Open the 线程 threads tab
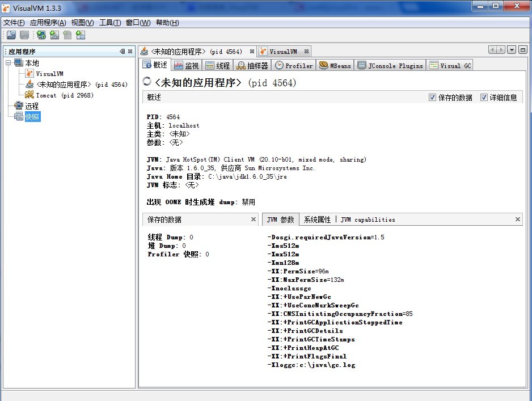Screen dimensions: 532x401 (x=217, y=65)
